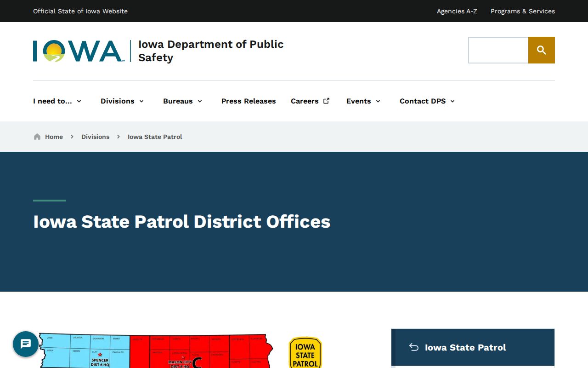
Task: Open the Agencies A-Z link
Action: point(457,11)
